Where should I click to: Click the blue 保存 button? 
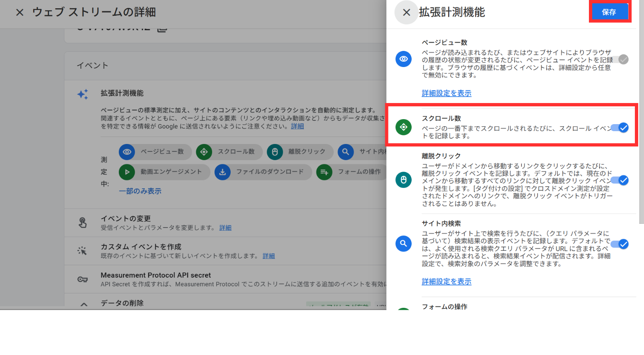tap(610, 12)
